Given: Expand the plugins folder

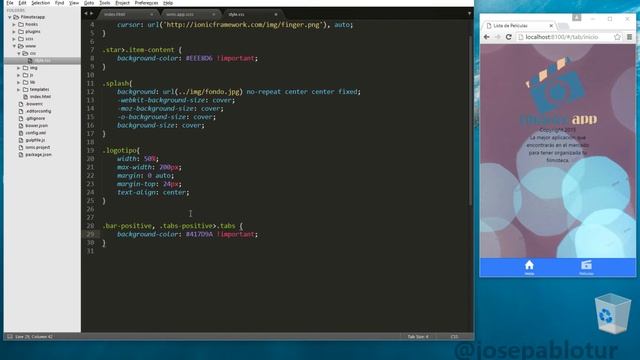Looking at the screenshot, I should pos(14,31).
